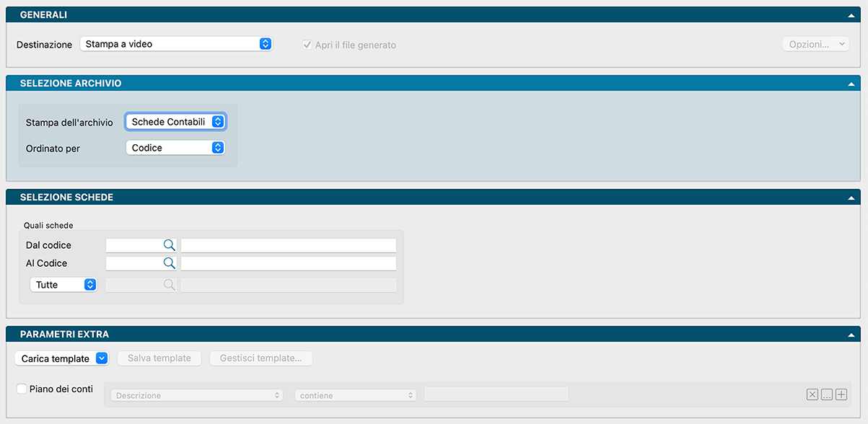Enable the Piano dei conti checkbox
This screenshot has width=868, height=424.
coord(22,389)
